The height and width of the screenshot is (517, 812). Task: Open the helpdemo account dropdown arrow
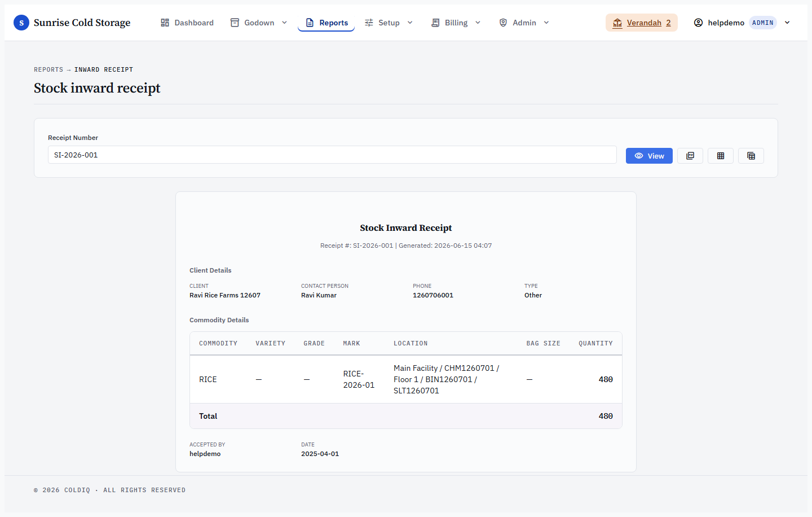click(787, 23)
